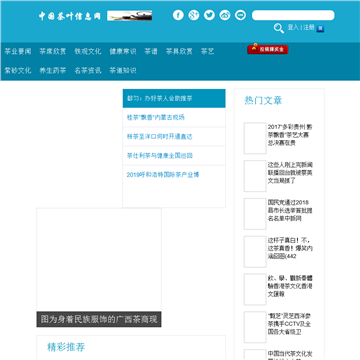Open article 灵芝西洋参茶携手CCTV

click(x=290, y=324)
